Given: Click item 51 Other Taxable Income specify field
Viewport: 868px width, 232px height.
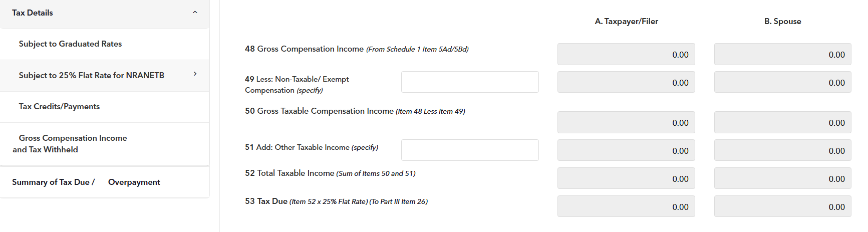Looking at the screenshot, I should 469,150.
